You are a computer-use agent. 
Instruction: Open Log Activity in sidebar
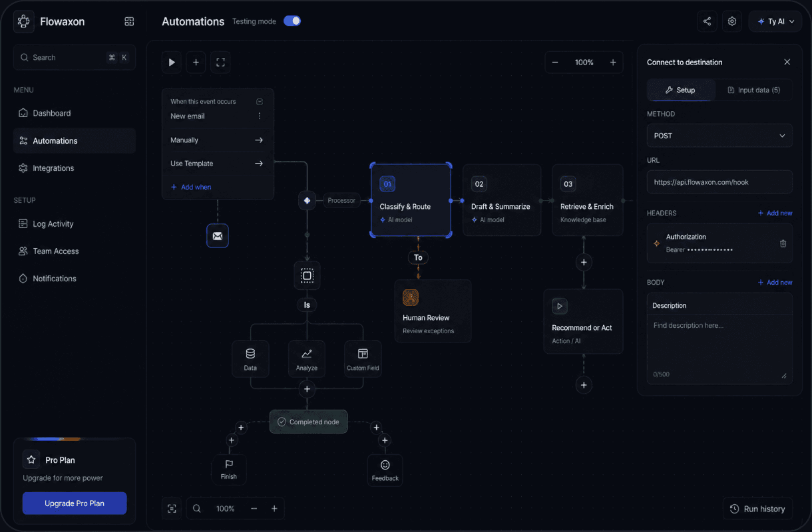(75, 223)
